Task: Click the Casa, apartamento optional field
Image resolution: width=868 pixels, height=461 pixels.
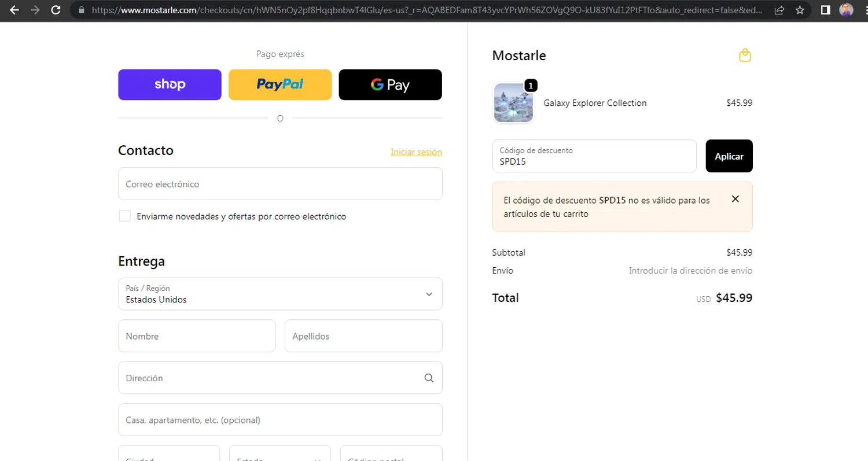Action: (280, 420)
